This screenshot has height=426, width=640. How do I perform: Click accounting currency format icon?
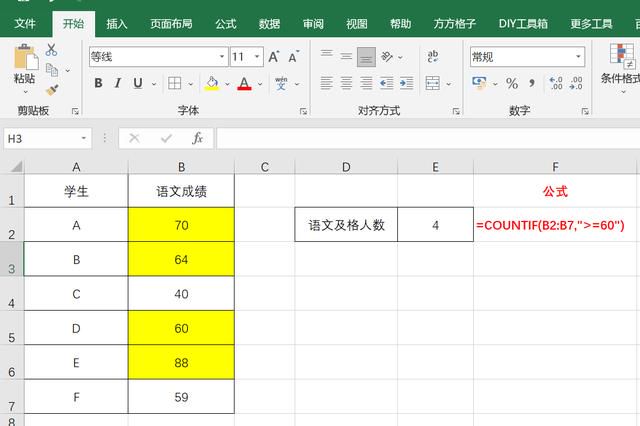click(x=480, y=83)
